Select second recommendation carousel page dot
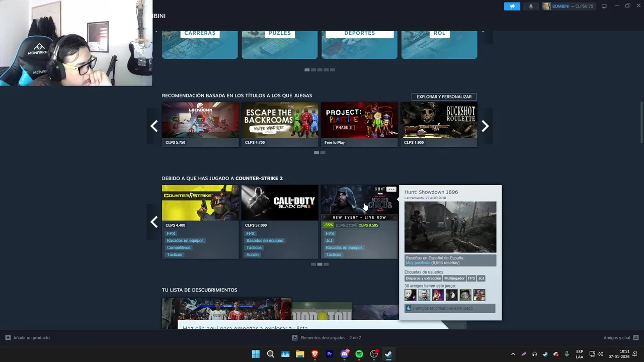644x362 pixels. point(323,152)
